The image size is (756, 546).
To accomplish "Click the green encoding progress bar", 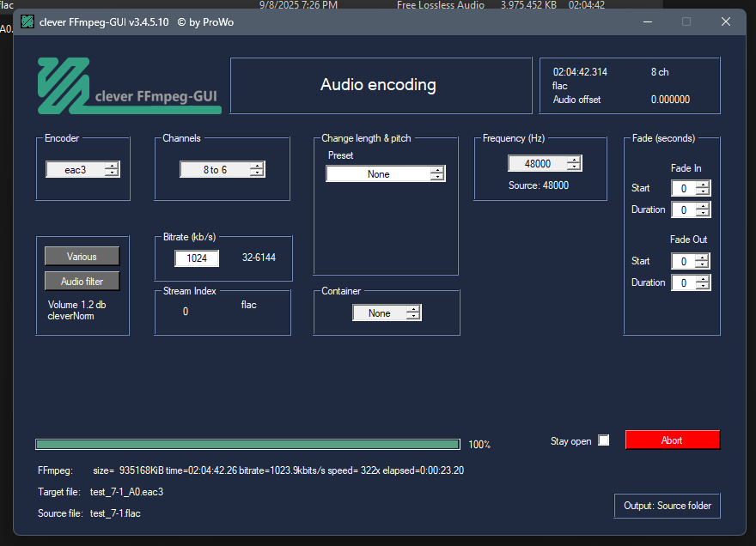I will 247,444.
